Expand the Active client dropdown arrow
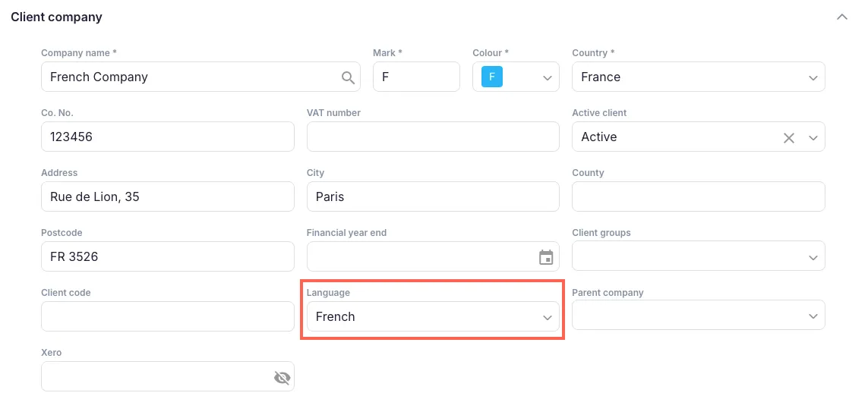Viewport: 868px width, 418px height. click(x=813, y=137)
